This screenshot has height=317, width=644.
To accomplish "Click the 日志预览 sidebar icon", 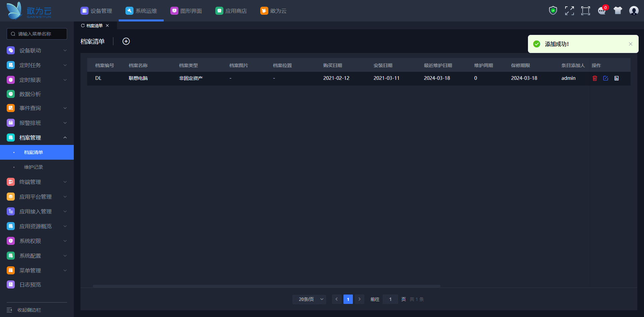I will [11, 284].
